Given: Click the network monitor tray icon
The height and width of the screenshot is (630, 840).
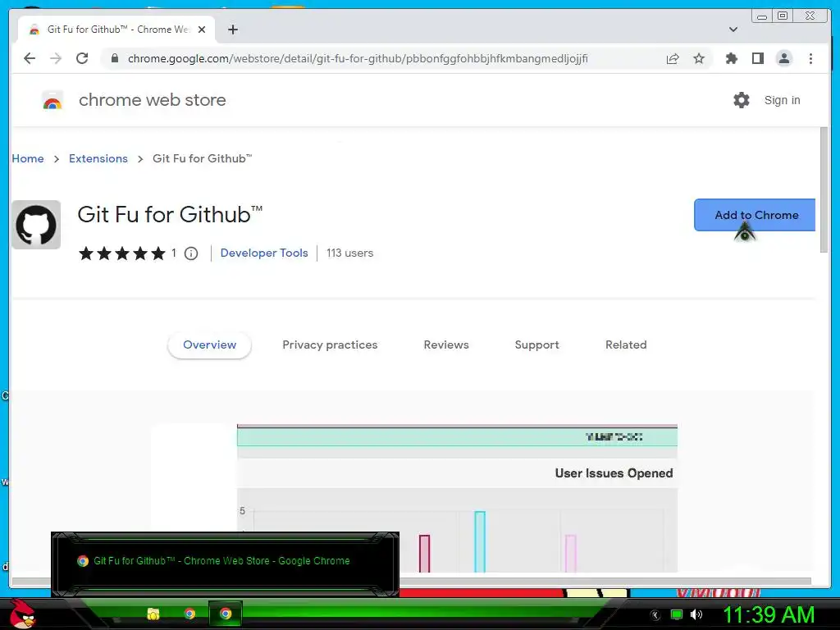Looking at the screenshot, I should 677,614.
